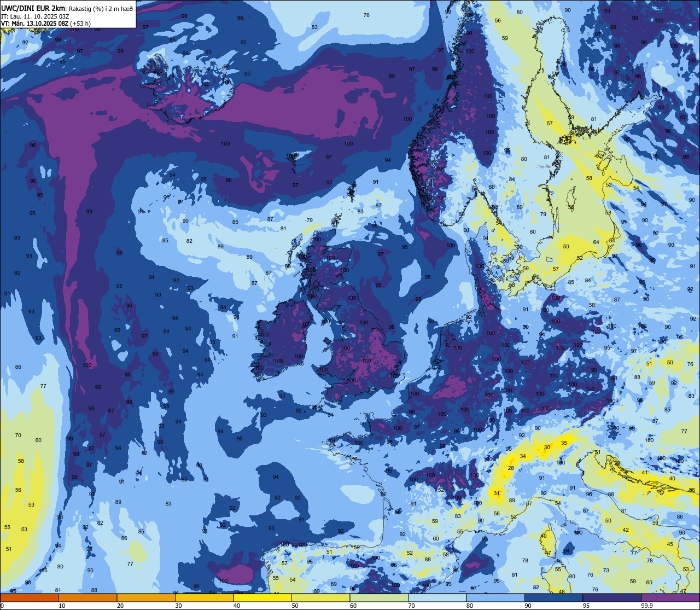Click the humidity value 34 in the yellow Alpine band
The height and width of the screenshot is (610, 700).
(x=523, y=456)
